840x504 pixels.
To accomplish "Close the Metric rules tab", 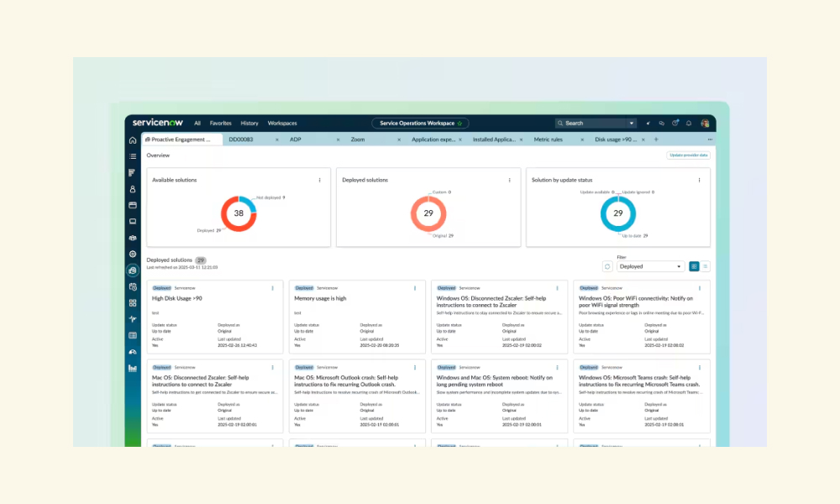I will 582,139.
